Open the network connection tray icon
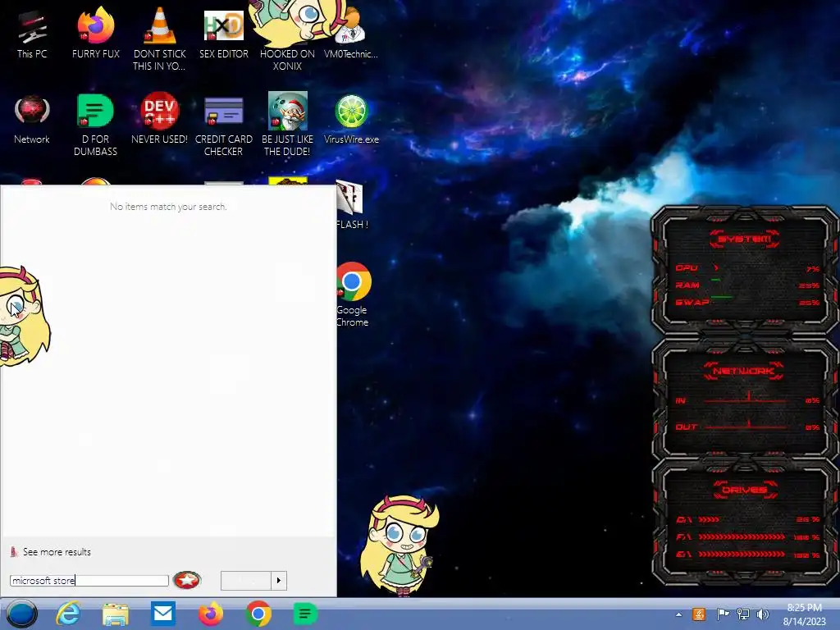The width and height of the screenshot is (840, 630). coord(743,614)
